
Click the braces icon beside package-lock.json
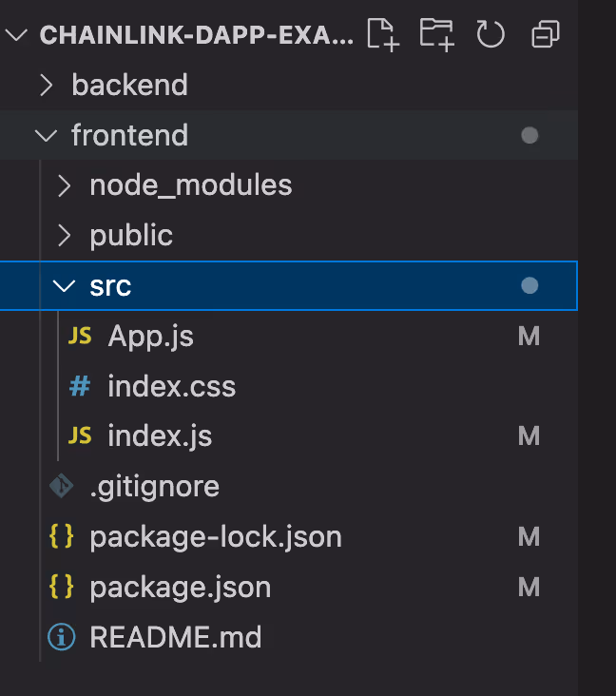coord(61,536)
